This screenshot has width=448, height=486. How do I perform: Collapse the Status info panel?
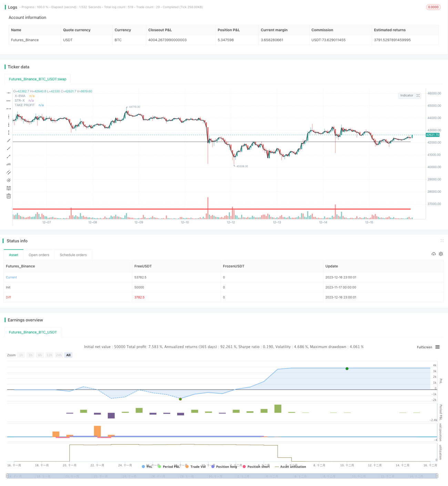click(442, 241)
